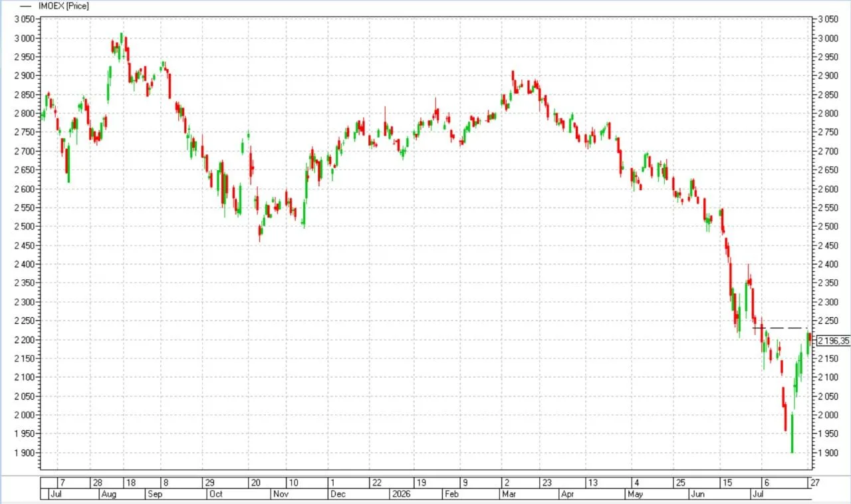Click the IMOEX [Price] legend label
Viewport: 851px width, 504px height.
tap(64, 6)
